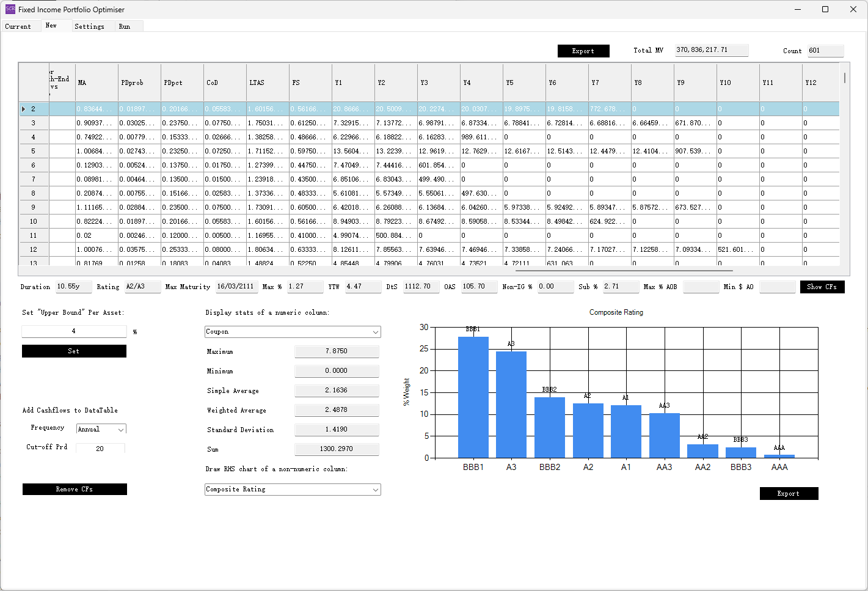Open the Run tab

125,26
